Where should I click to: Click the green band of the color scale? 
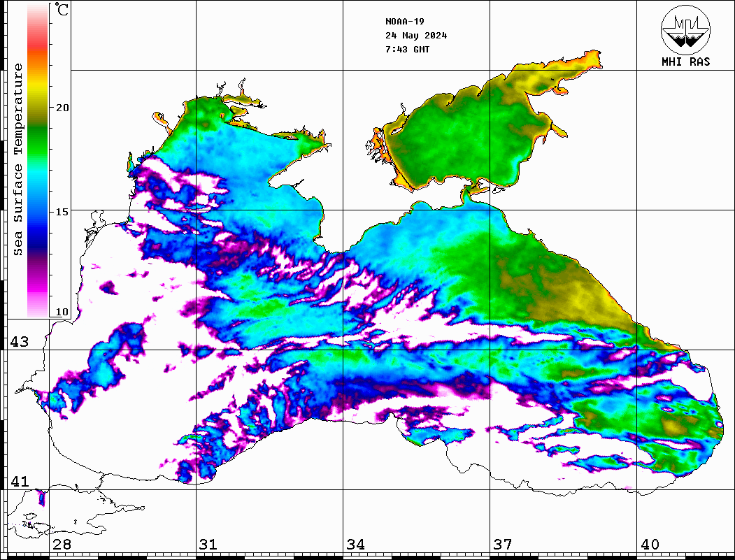click(x=38, y=141)
